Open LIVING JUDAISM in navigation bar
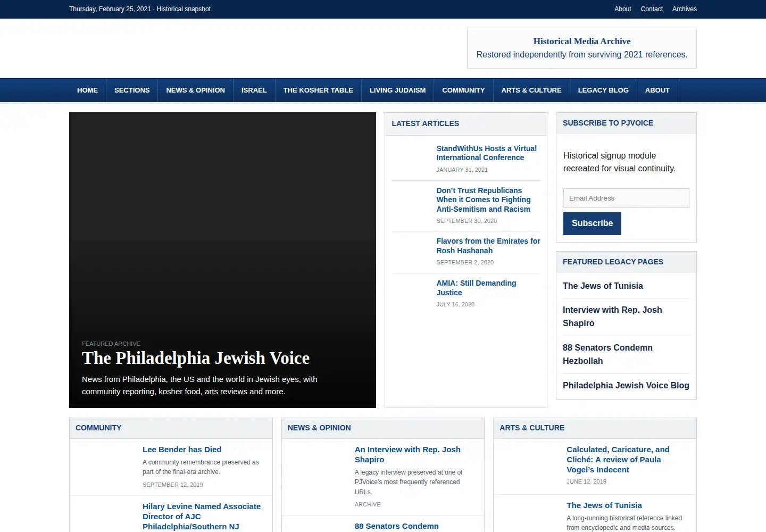The width and height of the screenshot is (766, 532). click(397, 90)
